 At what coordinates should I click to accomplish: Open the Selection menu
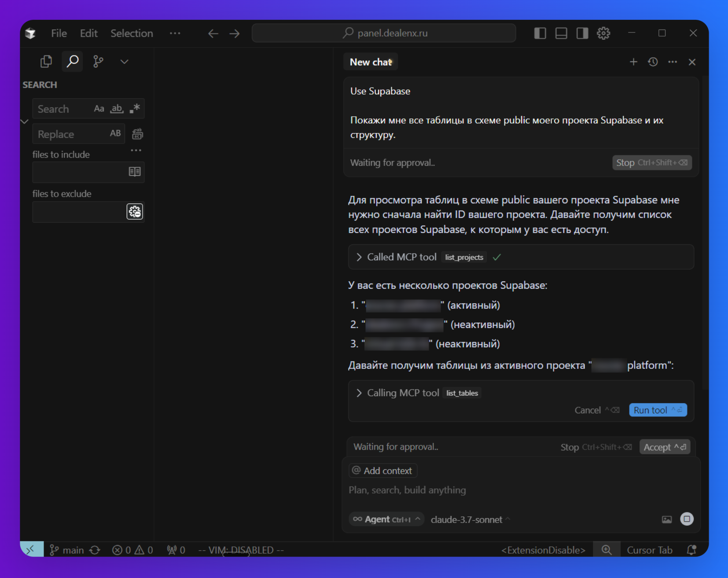click(x=132, y=33)
